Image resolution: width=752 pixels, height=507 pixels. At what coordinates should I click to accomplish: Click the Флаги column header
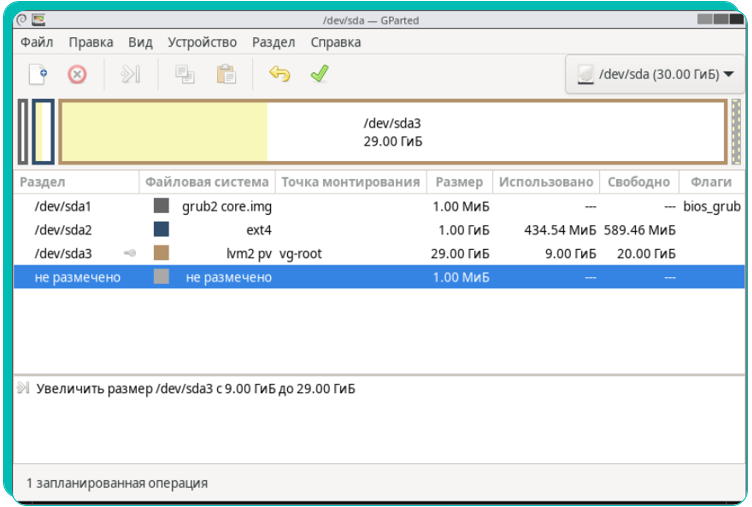(711, 182)
